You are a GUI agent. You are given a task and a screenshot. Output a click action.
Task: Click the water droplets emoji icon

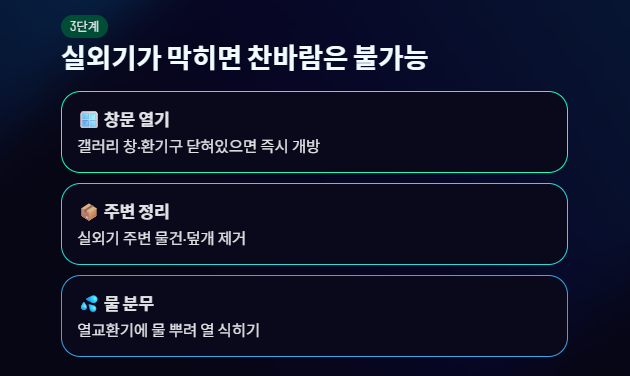[x=89, y=304]
